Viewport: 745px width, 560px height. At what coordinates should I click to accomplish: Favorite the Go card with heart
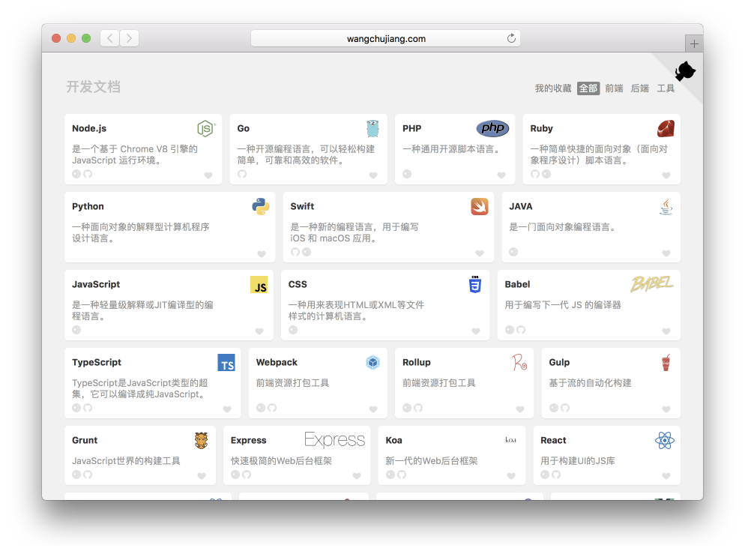tap(373, 175)
